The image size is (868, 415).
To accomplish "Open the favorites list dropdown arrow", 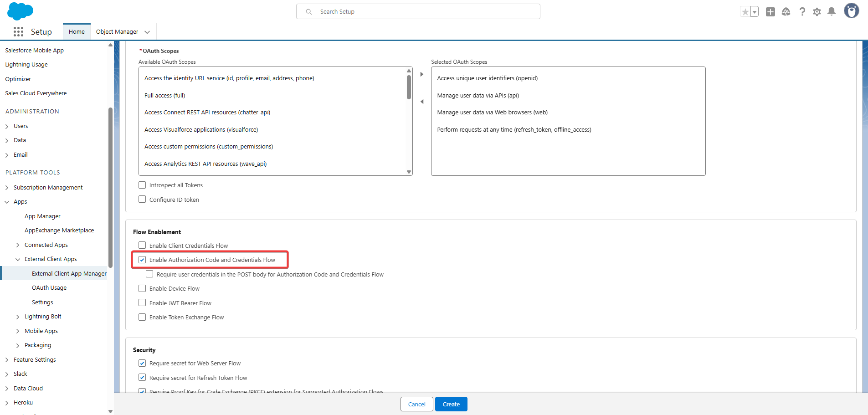I will [755, 12].
